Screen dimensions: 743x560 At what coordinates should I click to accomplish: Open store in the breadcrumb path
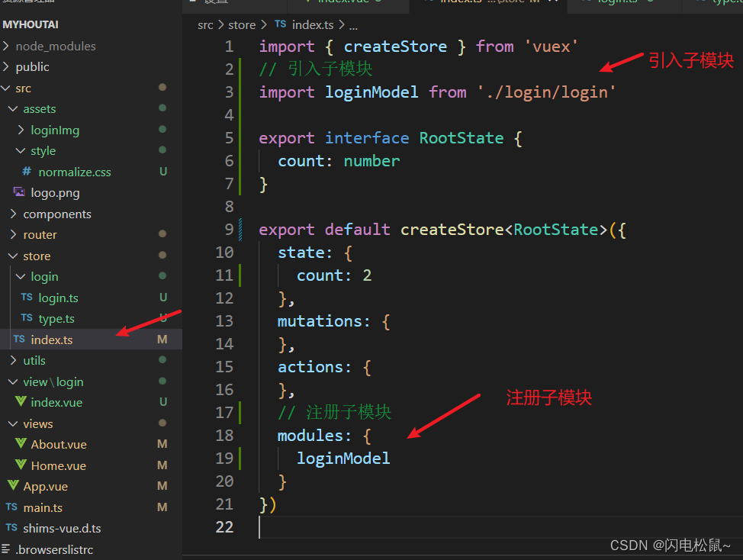[x=242, y=24]
